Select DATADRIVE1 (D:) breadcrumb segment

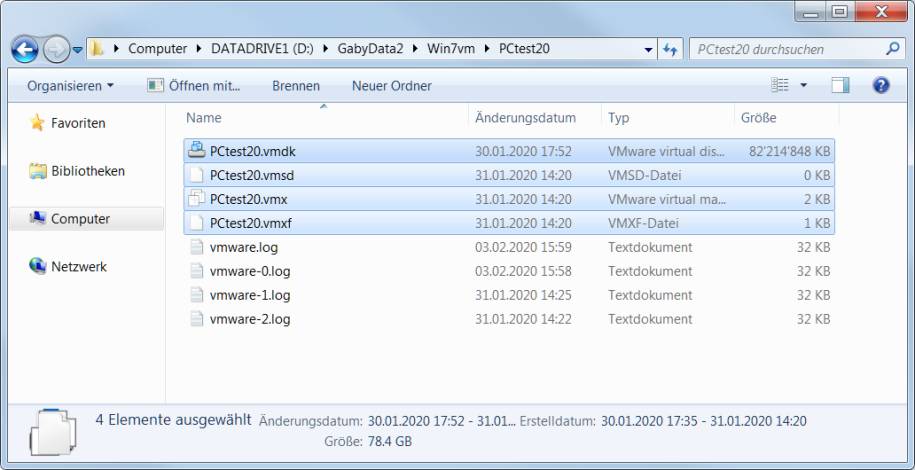[262, 49]
